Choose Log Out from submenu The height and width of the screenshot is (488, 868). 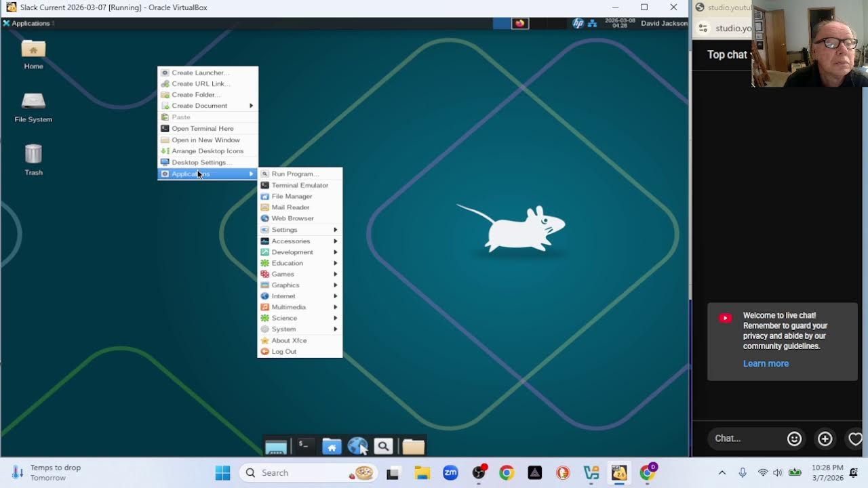pyautogui.click(x=300, y=351)
